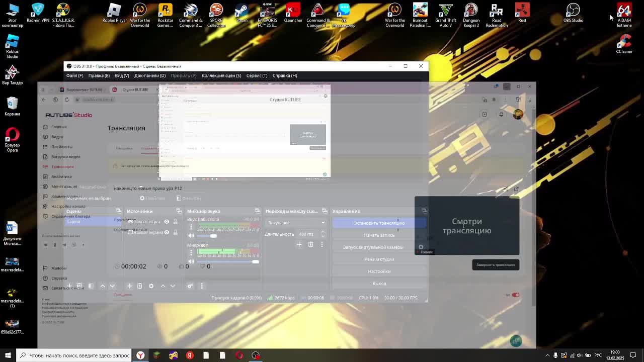Image resolution: width=644 pixels, height=362 pixels.
Task: Launch OBS Studio desktop shortcut
Action: click(x=573, y=13)
